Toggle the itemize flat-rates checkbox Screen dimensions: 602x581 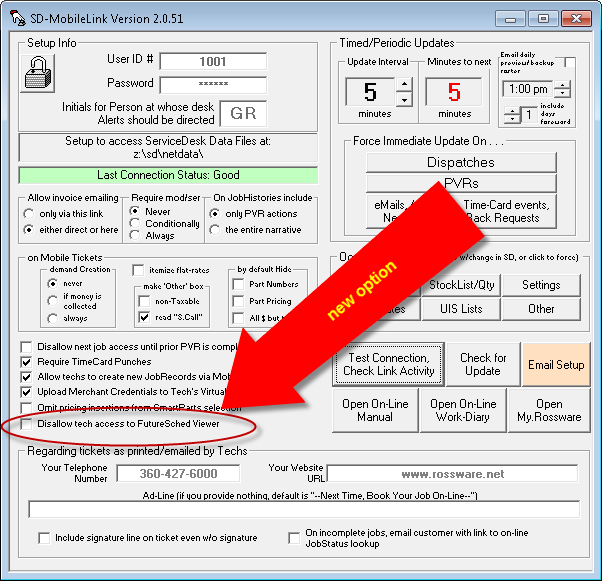pyautogui.click(x=138, y=270)
